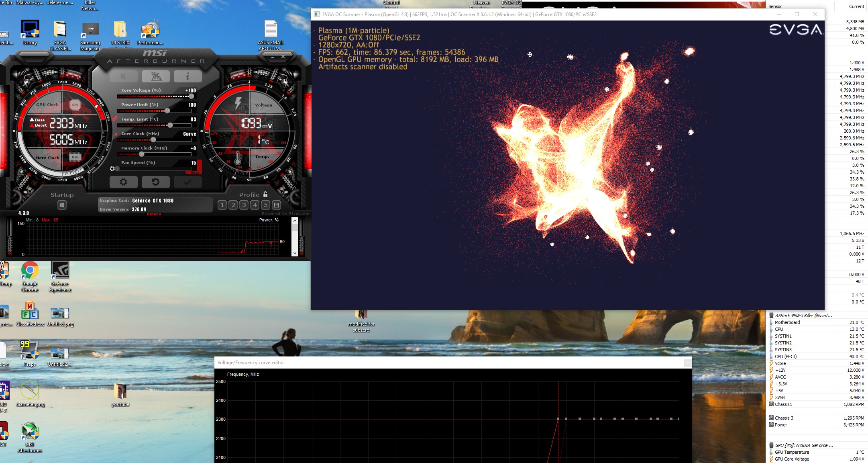Save profile using floppy disk icon

pyautogui.click(x=276, y=205)
